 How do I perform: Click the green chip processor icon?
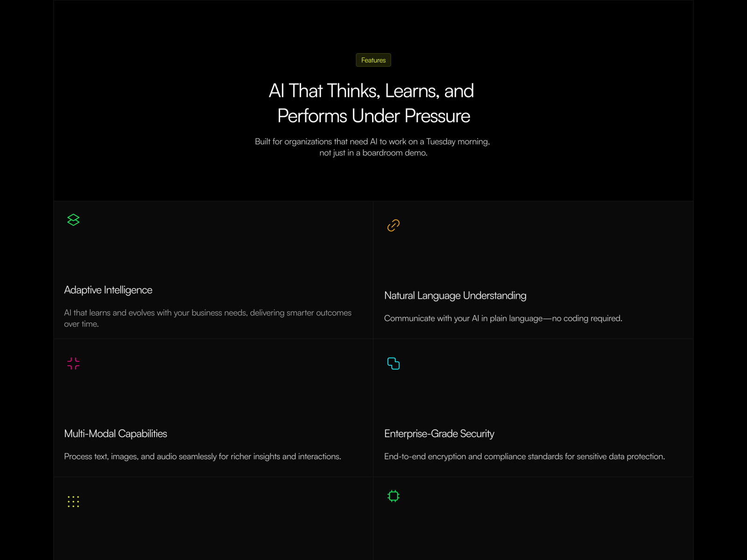coord(394,496)
